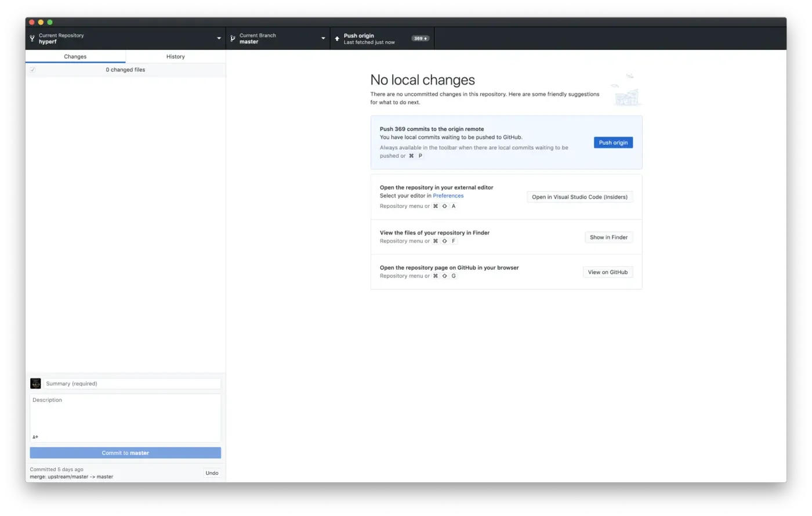
Task: Expand the Current Branch dropdown arrow
Action: 323,38
